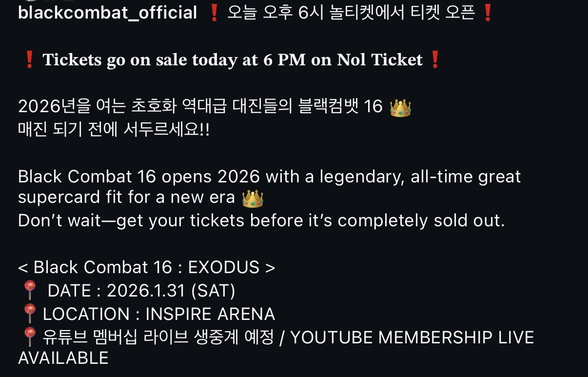The width and height of the screenshot is (588, 377).
Task: Click the red exclamation after "Nol Ticket"
Action: [435, 60]
